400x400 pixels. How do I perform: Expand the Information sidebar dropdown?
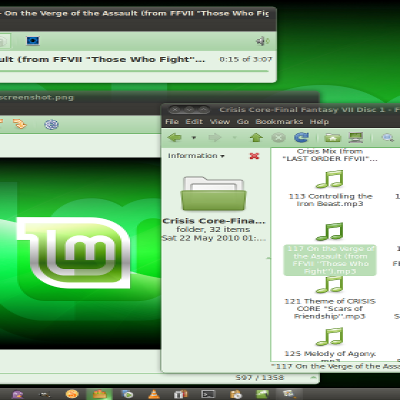click(196, 156)
